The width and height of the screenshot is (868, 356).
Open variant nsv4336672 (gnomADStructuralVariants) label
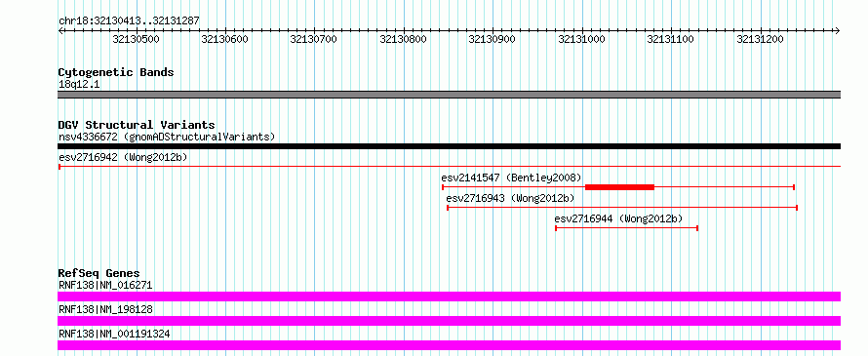tap(167, 137)
